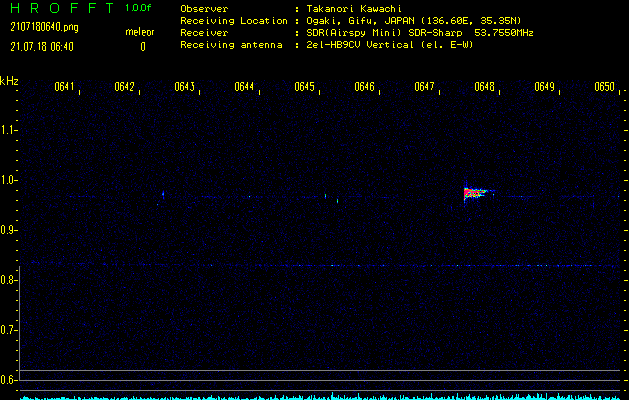
Task: Click the 0647 time marker
Action: [424, 87]
